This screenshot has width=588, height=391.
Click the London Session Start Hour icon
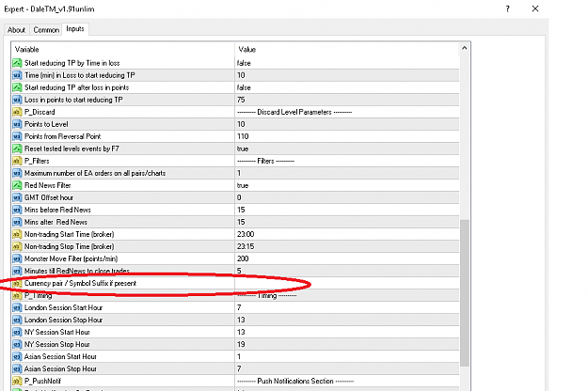(x=17, y=308)
